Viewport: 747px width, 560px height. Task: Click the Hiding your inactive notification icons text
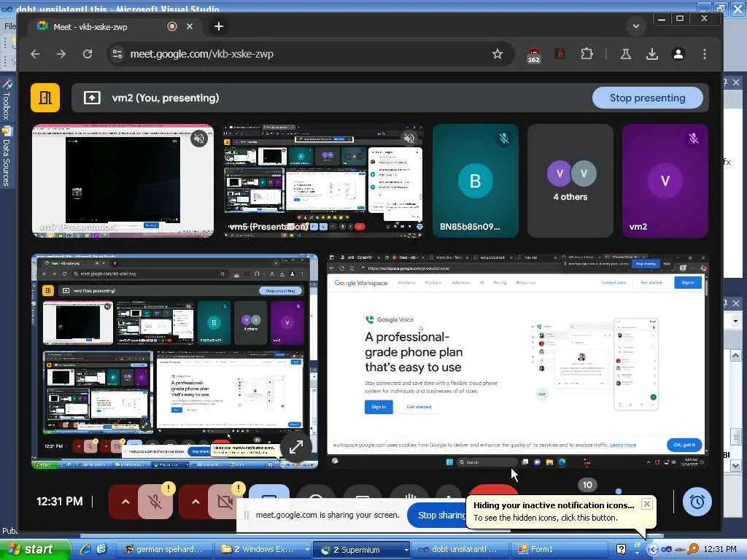pyautogui.click(x=554, y=505)
